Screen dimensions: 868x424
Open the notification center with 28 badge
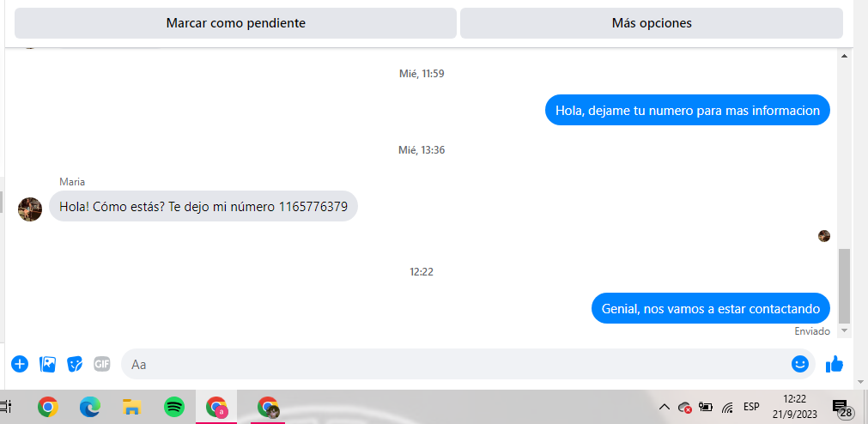click(x=842, y=409)
